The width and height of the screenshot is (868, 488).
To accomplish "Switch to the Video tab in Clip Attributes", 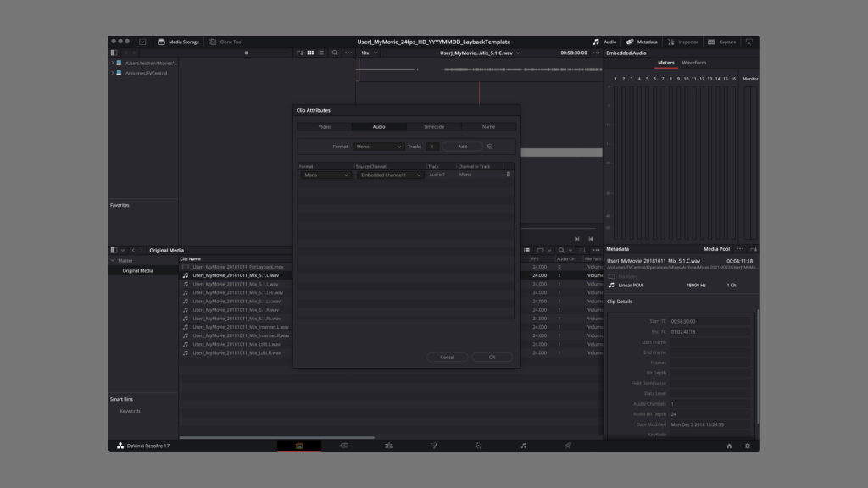I will [x=325, y=127].
